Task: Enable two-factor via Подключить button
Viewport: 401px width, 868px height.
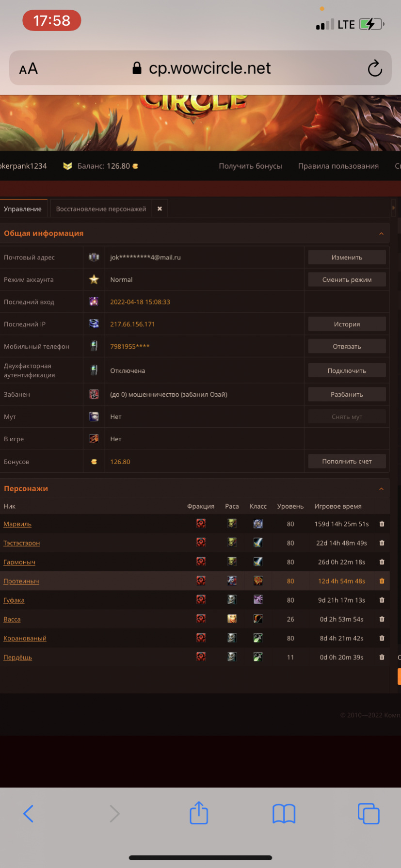Action: (347, 370)
